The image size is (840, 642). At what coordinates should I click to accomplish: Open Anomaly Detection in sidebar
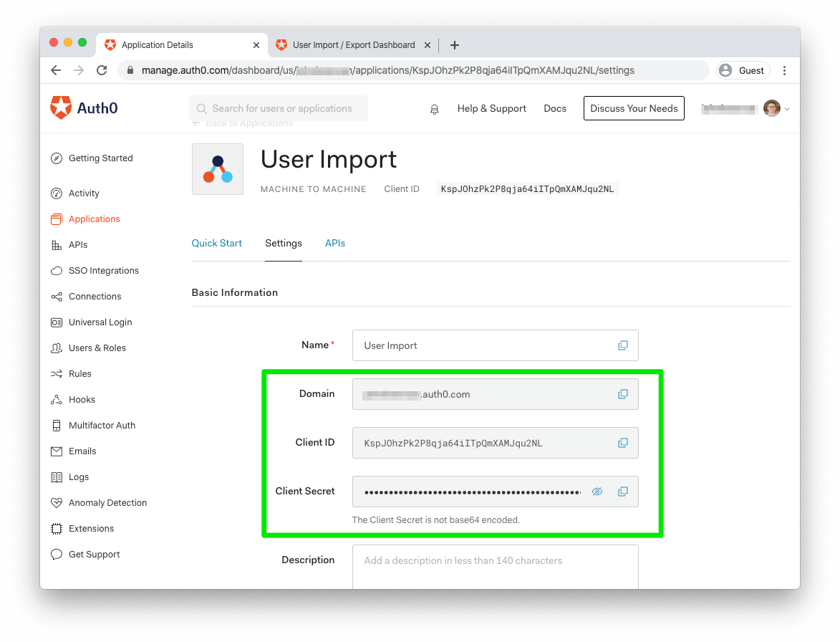pyautogui.click(x=99, y=503)
